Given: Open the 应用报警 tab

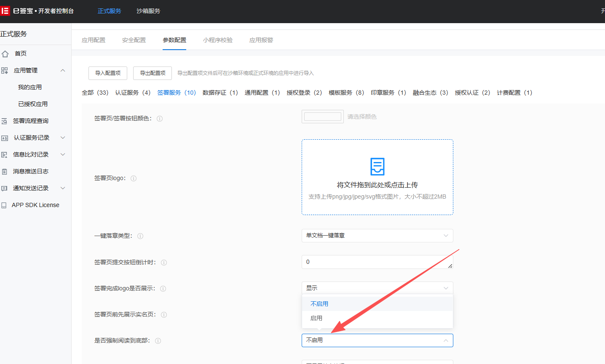Looking at the screenshot, I should (261, 40).
